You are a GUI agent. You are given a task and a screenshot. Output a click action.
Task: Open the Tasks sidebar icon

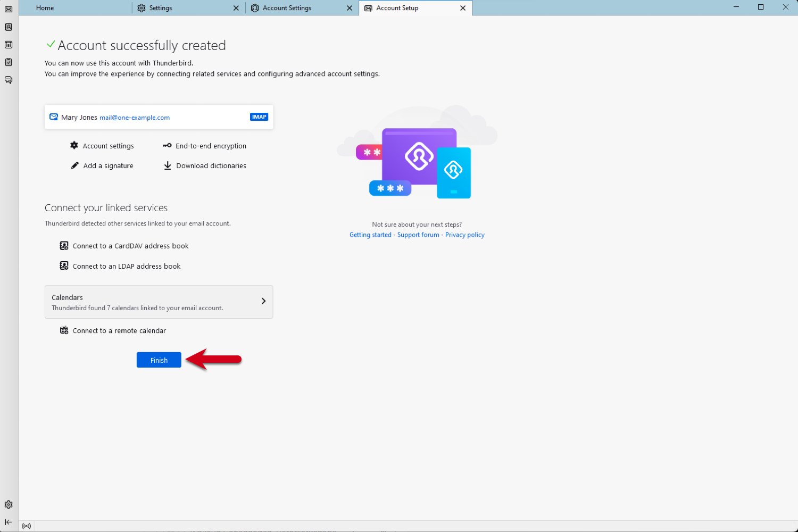coord(9,62)
